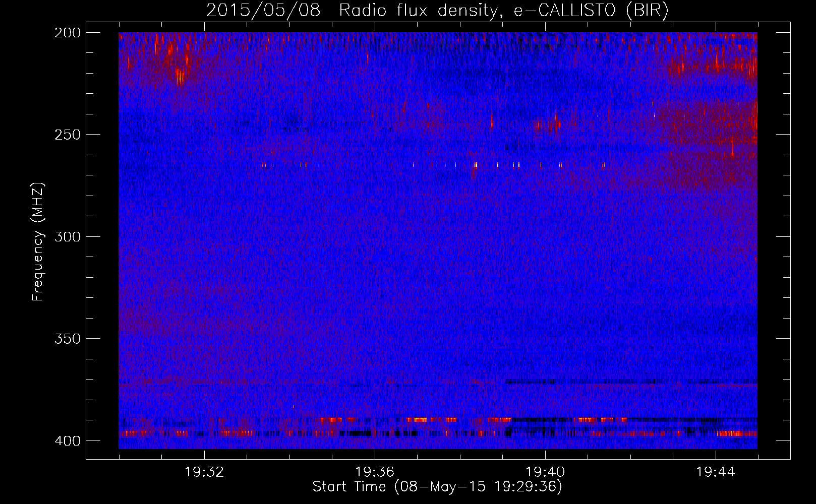Click the 19:40 time tick label
816x504 pixels.
click(x=545, y=472)
